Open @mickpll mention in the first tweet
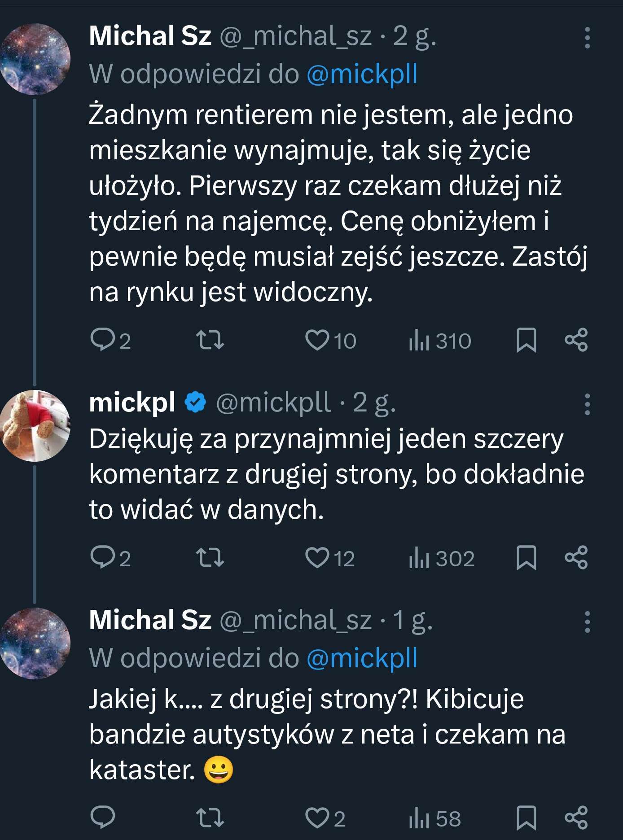Screen dimensions: 623x840 362,74
